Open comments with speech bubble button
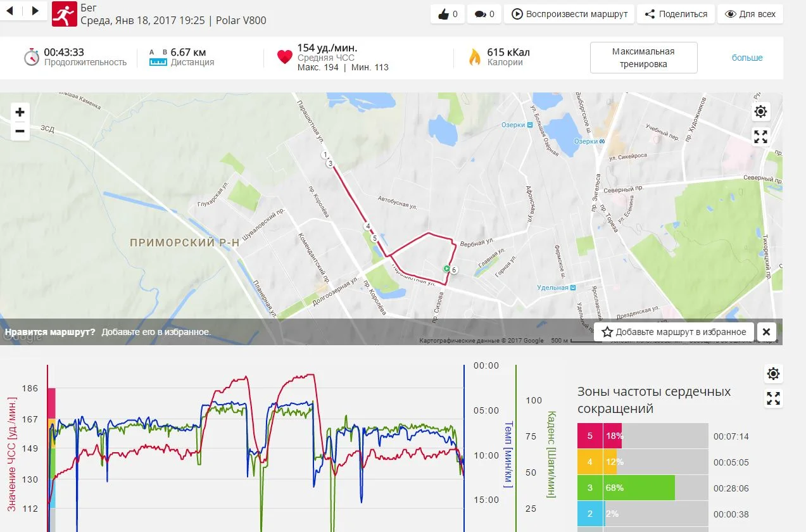Image resolution: width=806 pixels, height=532 pixels. [x=484, y=14]
